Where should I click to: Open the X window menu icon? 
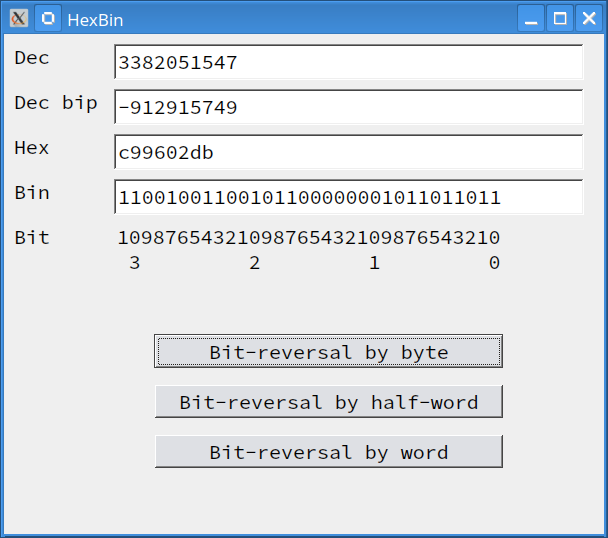pyautogui.click(x=18, y=18)
